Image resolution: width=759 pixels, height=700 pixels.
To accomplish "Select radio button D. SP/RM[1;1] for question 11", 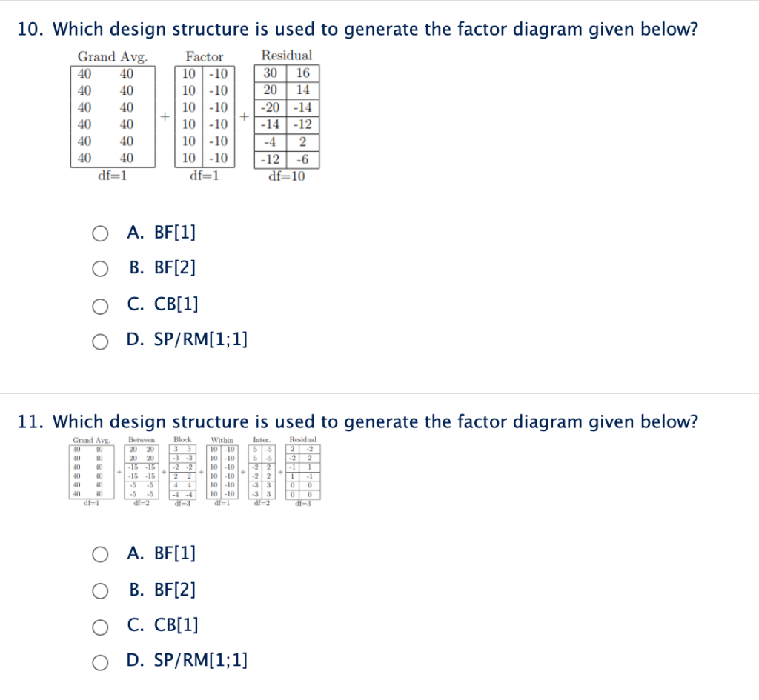I will tap(100, 662).
